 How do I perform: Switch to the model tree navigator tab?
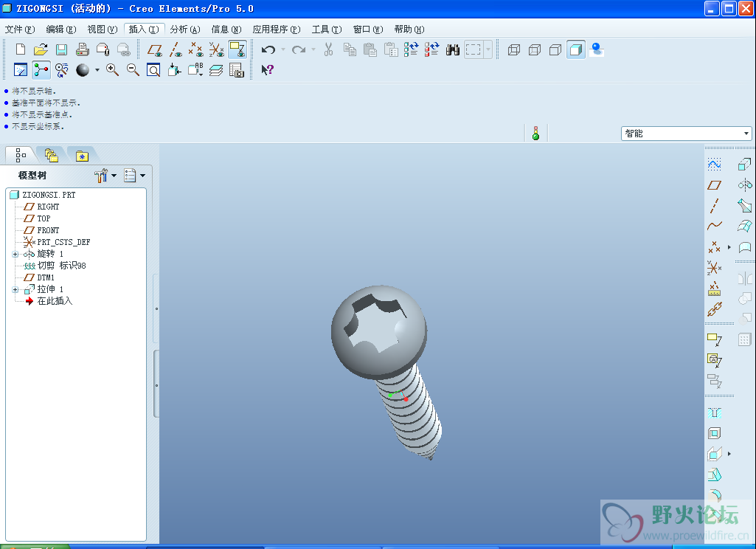(x=21, y=156)
